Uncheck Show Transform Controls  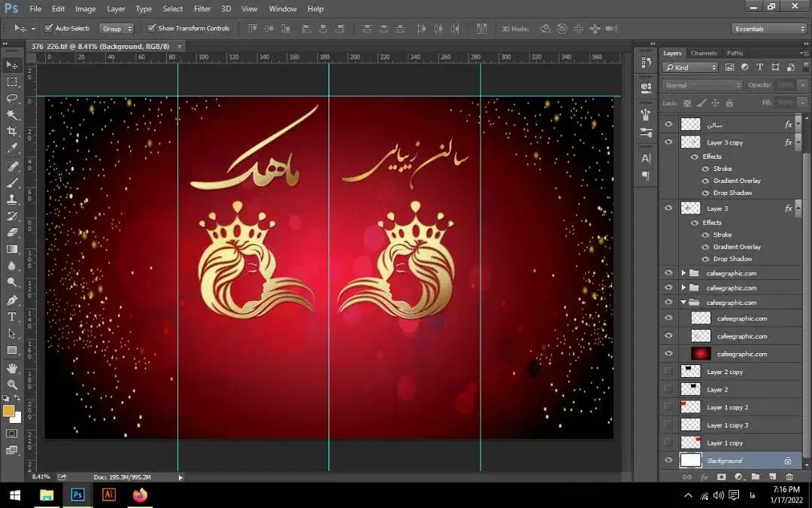click(151, 29)
